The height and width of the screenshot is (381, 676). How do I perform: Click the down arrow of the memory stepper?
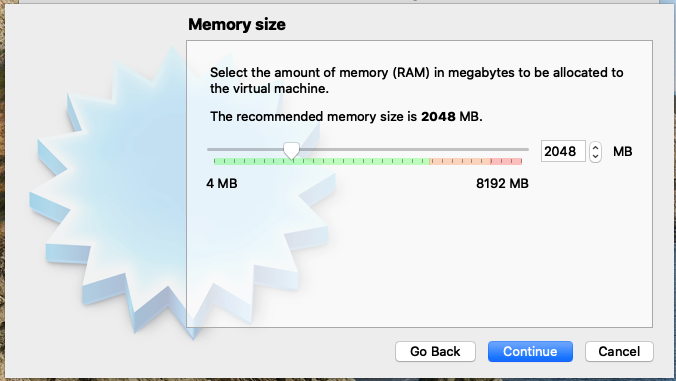[x=595, y=156]
